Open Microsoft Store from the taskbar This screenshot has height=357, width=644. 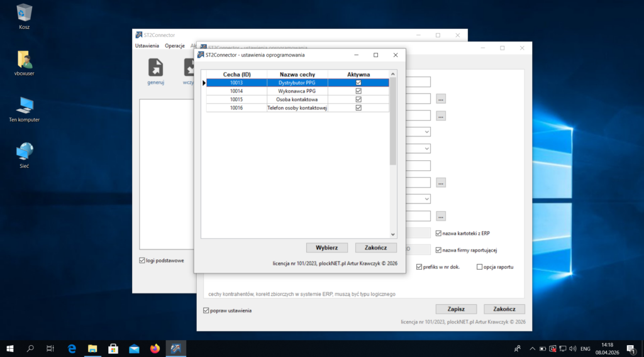pyautogui.click(x=113, y=348)
